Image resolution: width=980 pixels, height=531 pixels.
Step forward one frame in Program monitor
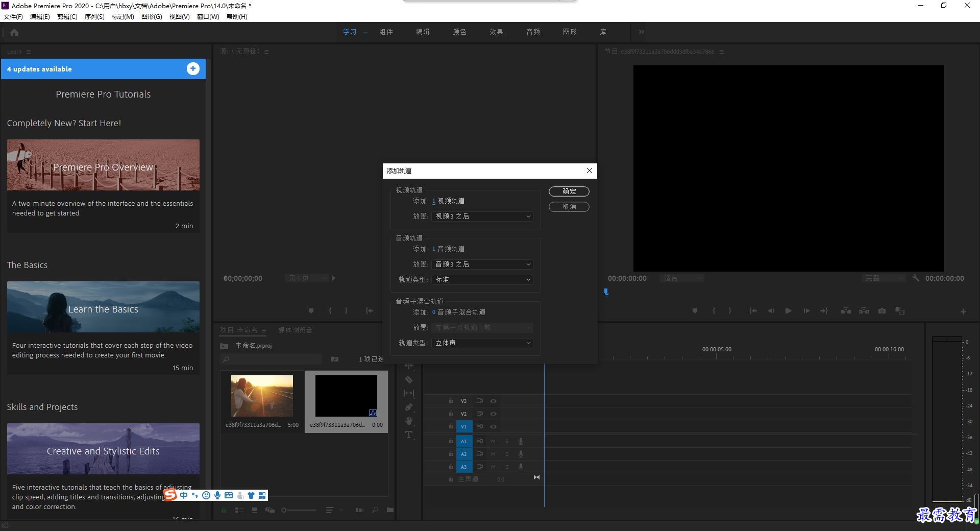pyautogui.click(x=806, y=310)
